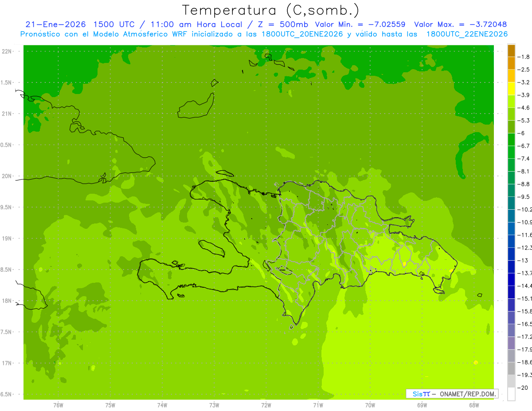Click the "74W" longitude tick label
The width and height of the screenshot is (532, 411).
[x=162, y=405]
